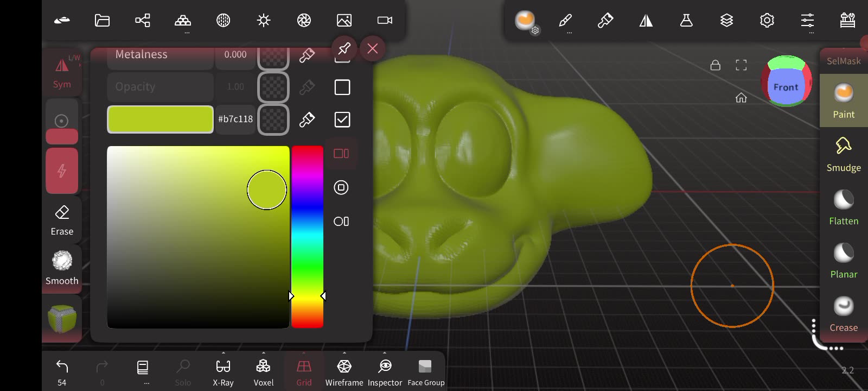Open the Voxel remesh option
Viewport: 868px width, 391px height.
[264, 372]
